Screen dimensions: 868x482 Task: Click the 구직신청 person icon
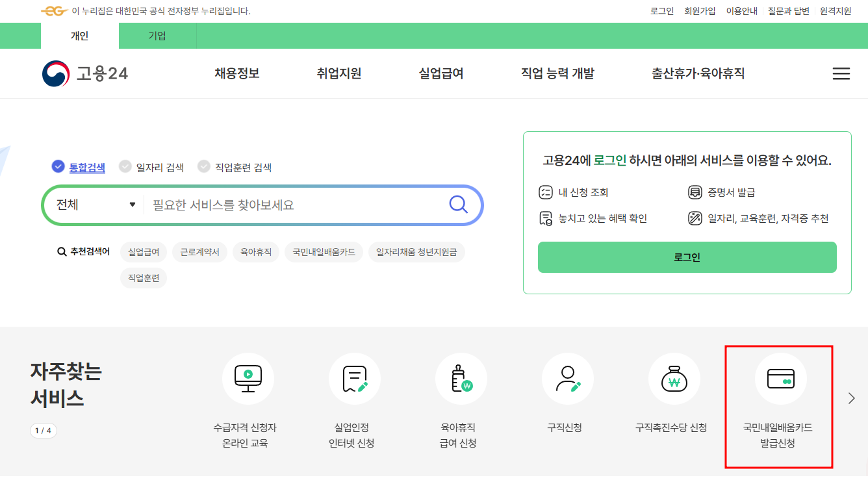click(568, 378)
